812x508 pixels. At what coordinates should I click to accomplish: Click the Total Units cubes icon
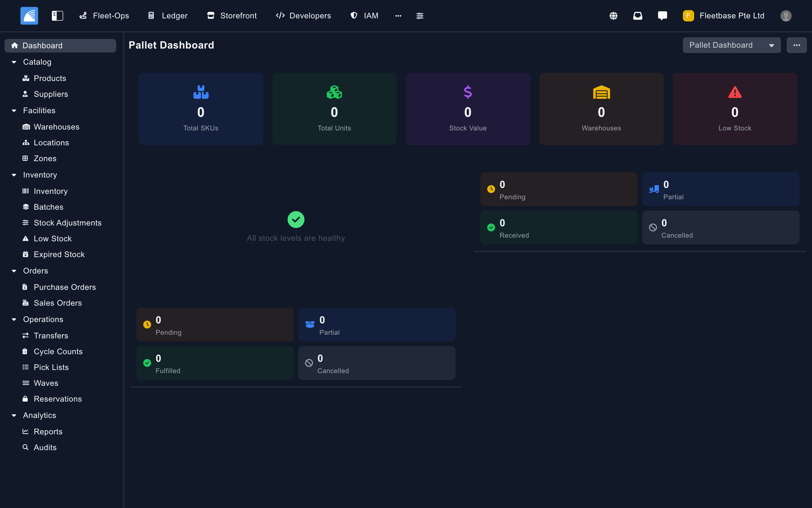334,92
